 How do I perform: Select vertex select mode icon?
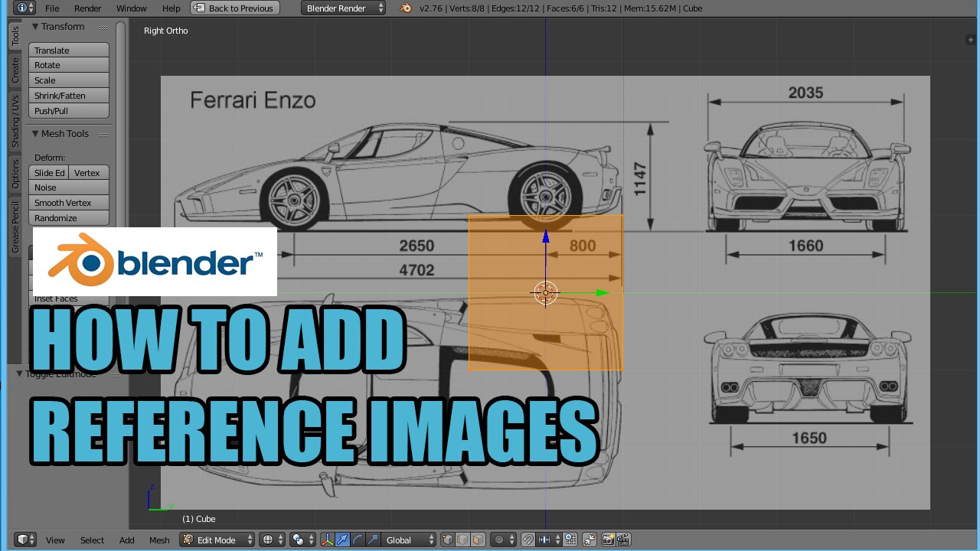click(449, 540)
